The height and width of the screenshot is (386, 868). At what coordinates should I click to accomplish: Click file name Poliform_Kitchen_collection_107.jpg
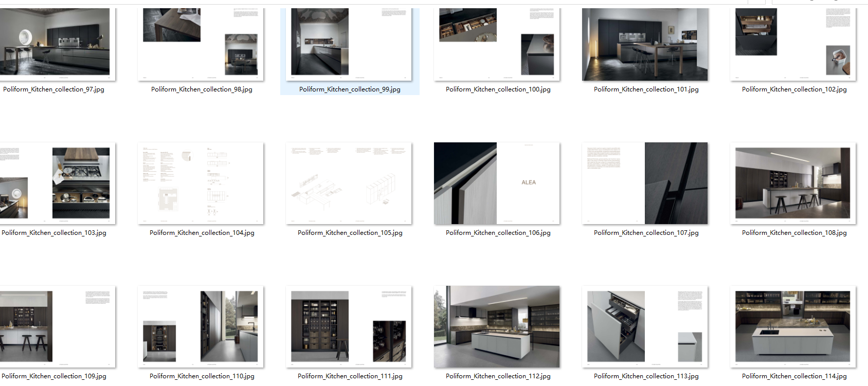click(x=646, y=233)
